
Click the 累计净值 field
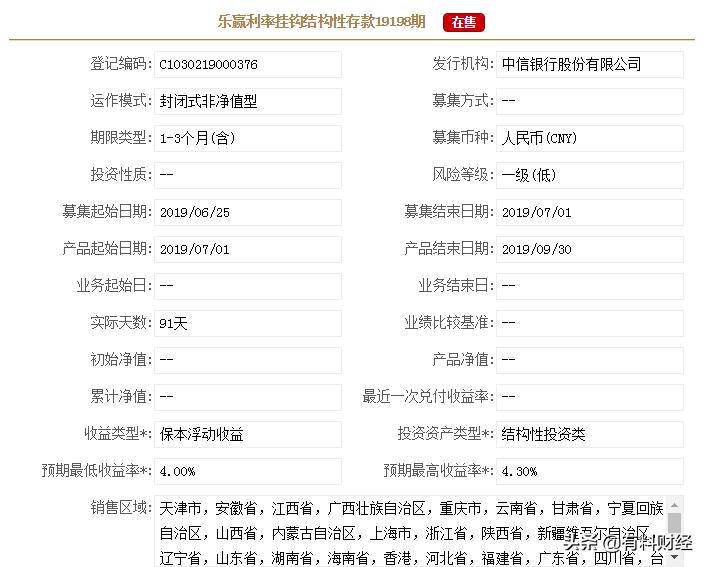(248, 397)
